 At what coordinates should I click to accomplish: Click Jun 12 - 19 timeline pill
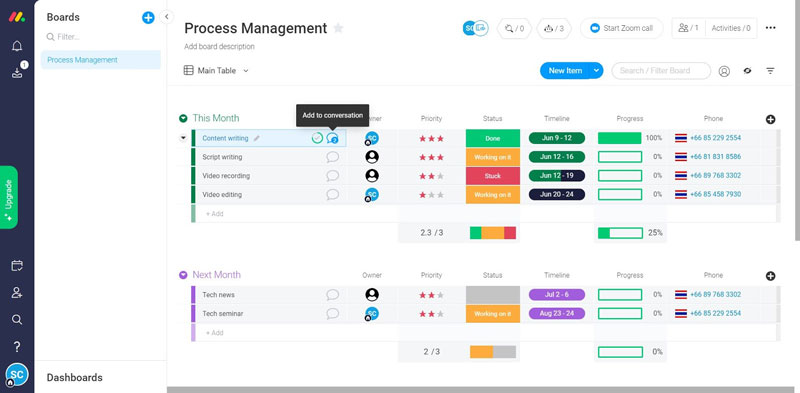coord(557,176)
